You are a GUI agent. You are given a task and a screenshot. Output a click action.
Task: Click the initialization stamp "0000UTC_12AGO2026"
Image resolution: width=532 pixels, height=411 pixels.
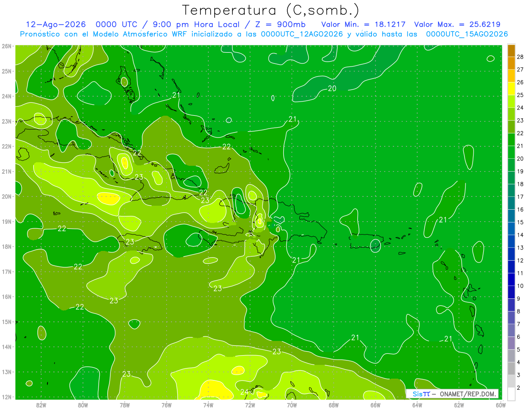[x=302, y=34]
